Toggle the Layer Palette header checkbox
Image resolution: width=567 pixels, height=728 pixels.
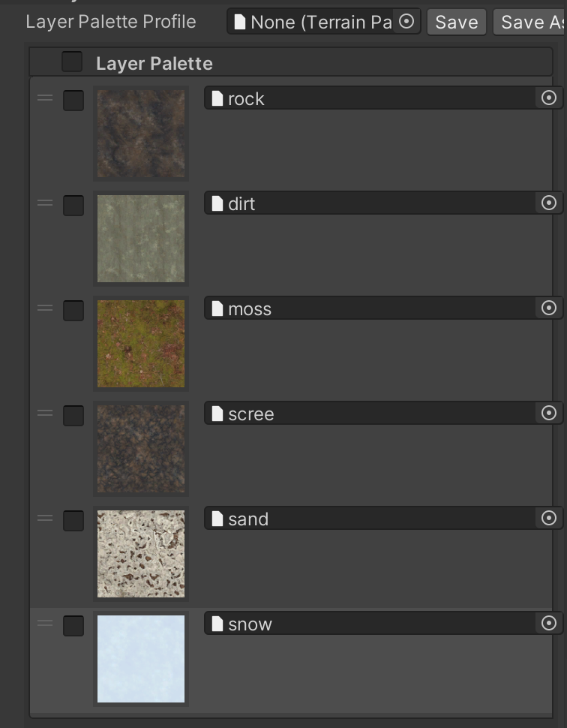[x=72, y=62]
